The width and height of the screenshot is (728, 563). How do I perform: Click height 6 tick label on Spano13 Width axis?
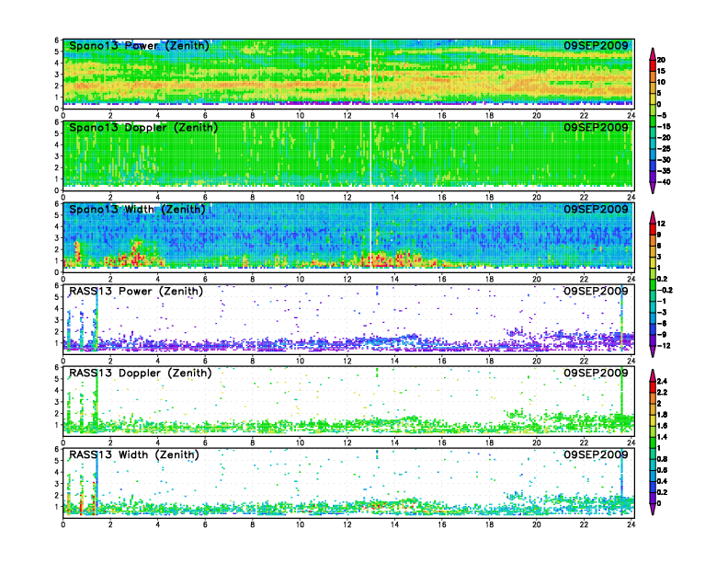tap(57, 204)
